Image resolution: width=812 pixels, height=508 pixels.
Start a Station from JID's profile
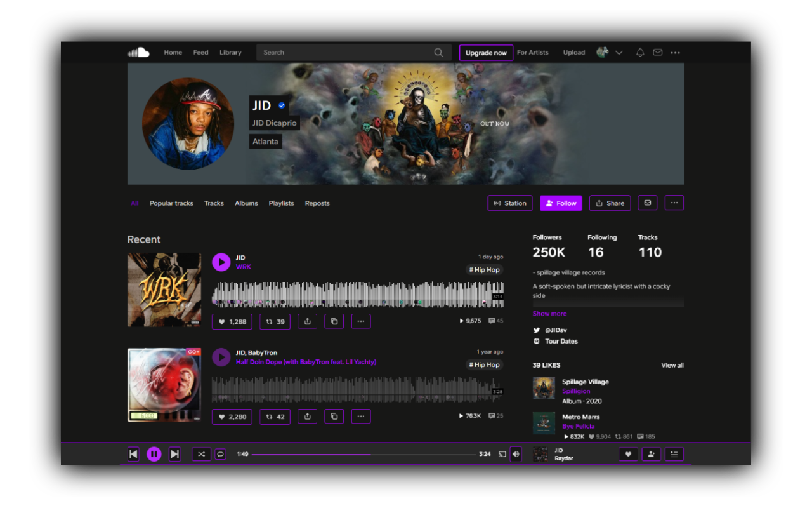point(510,203)
